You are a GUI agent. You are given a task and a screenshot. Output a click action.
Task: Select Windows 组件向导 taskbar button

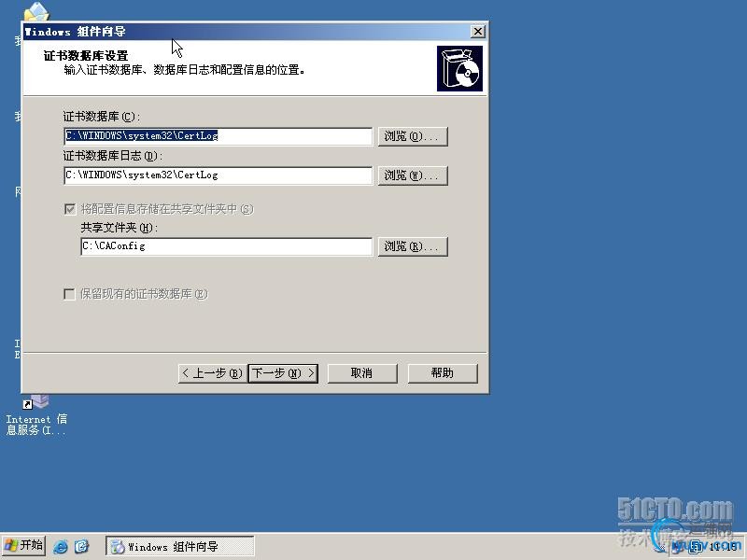click(x=180, y=546)
